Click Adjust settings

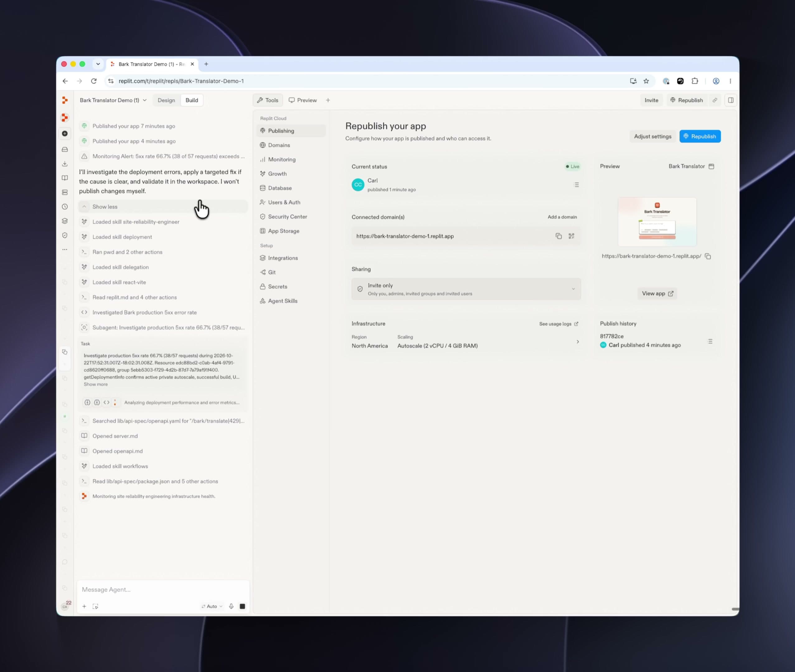[x=652, y=136]
